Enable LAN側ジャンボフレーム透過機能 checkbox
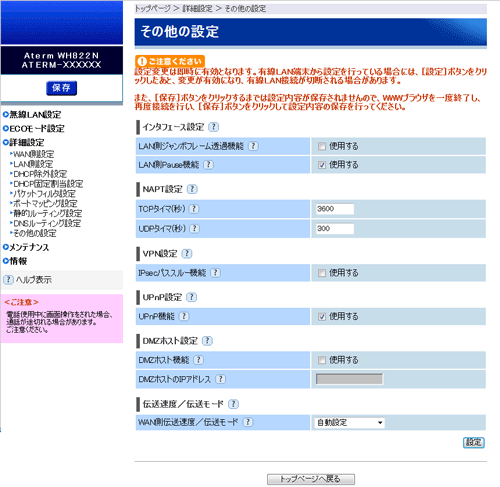 click(x=322, y=146)
